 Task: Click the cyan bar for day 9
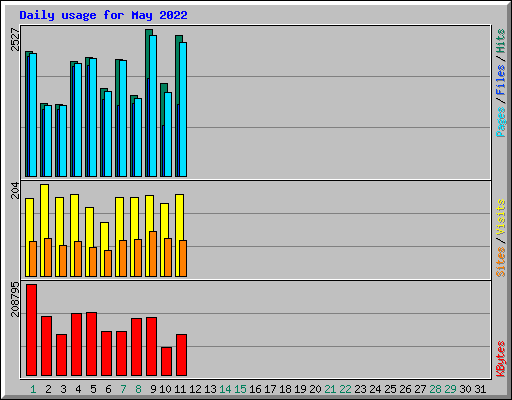(x=153, y=106)
